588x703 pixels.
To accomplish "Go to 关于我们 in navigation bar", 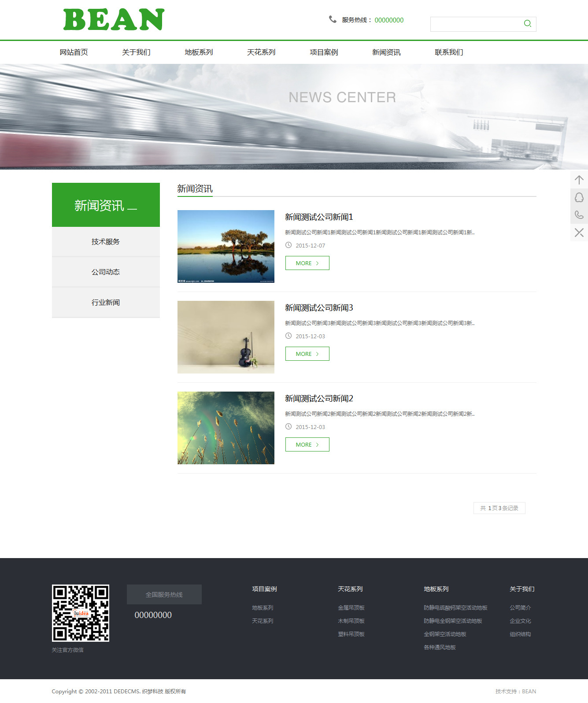I will pyautogui.click(x=136, y=52).
